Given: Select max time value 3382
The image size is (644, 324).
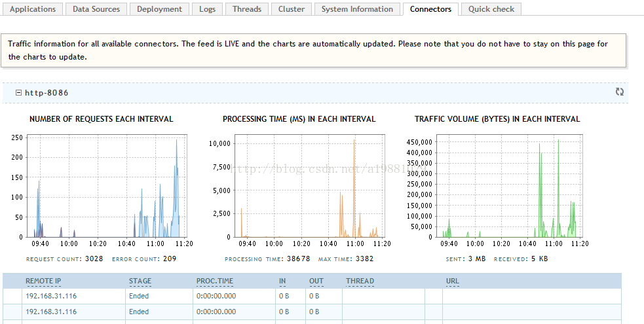Looking at the screenshot, I should click(x=365, y=259).
